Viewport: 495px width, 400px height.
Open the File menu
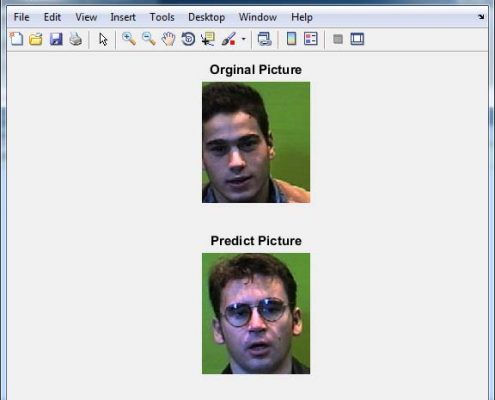point(22,17)
